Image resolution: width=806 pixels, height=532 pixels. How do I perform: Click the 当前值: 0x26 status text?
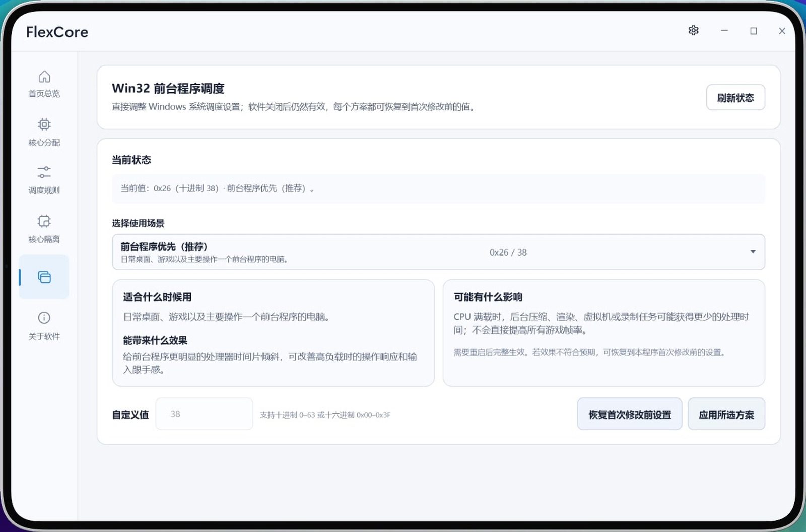coord(217,188)
